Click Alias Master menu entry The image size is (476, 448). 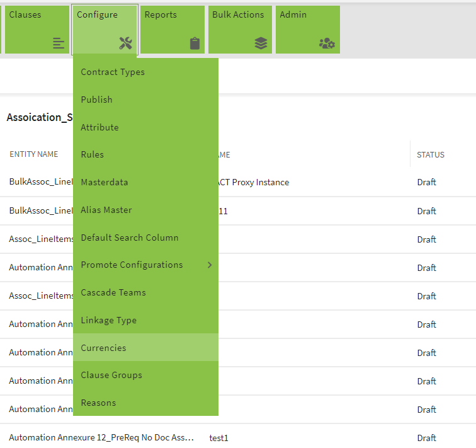pos(106,210)
